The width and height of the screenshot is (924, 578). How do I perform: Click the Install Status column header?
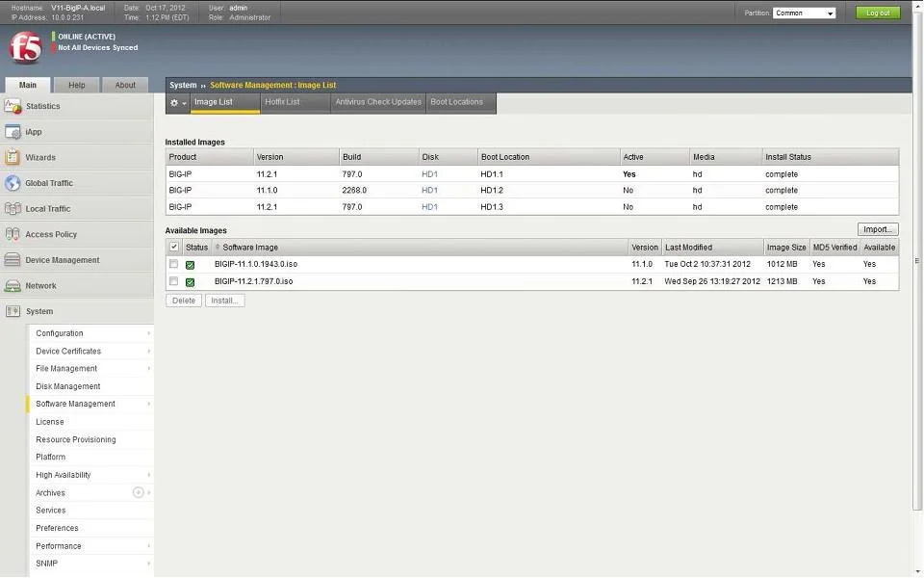(831, 157)
